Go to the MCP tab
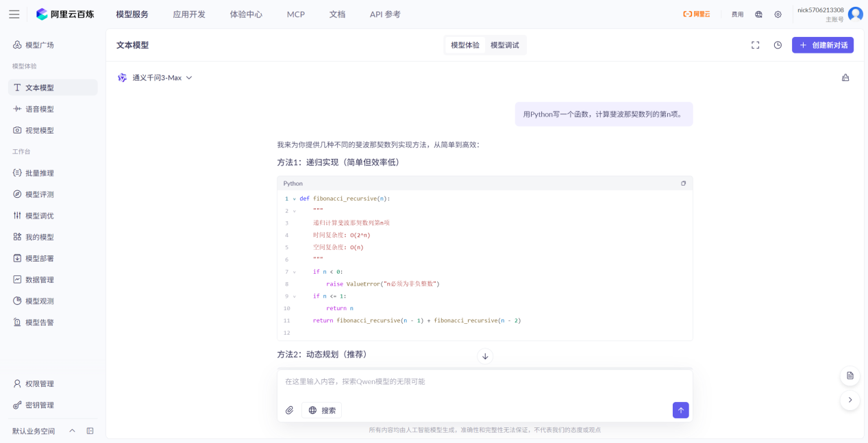The height and width of the screenshot is (443, 868). click(296, 14)
